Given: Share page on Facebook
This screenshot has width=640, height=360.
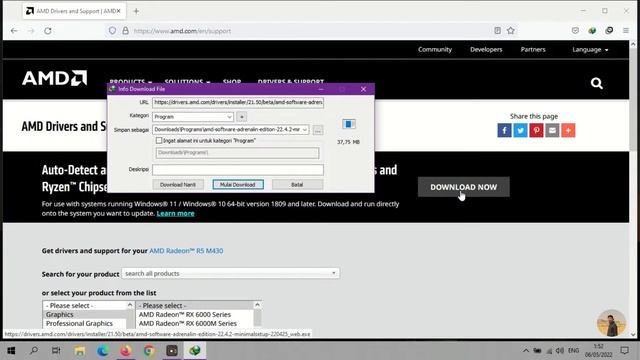Looking at the screenshot, I should (504, 131).
